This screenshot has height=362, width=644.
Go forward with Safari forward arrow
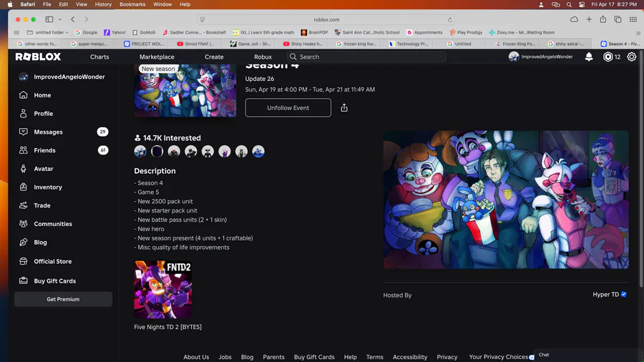click(87, 19)
